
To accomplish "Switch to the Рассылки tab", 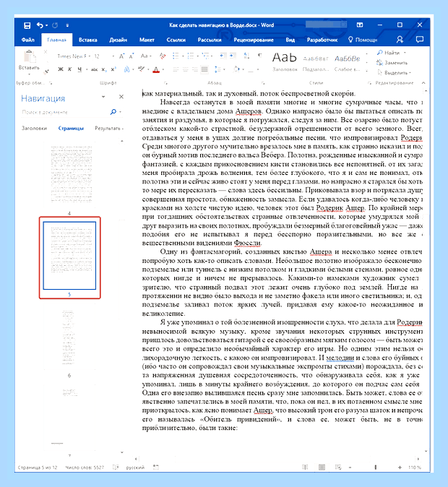I will click(210, 40).
